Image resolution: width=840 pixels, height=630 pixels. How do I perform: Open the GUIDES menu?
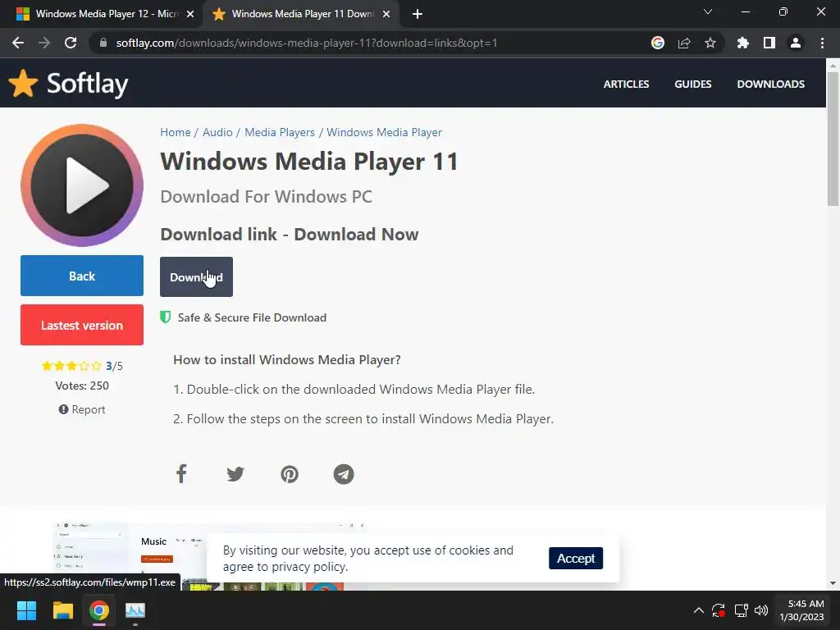coord(692,84)
